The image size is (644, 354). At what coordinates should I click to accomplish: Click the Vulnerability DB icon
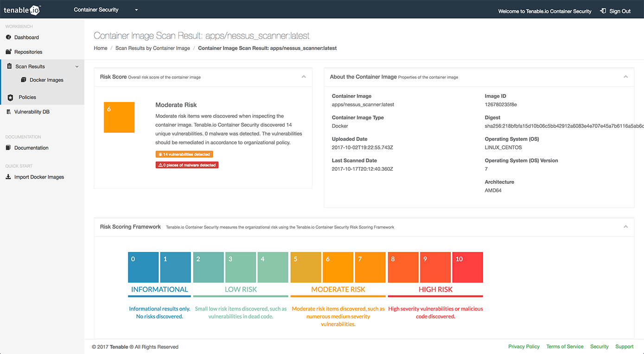pyautogui.click(x=8, y=112)
